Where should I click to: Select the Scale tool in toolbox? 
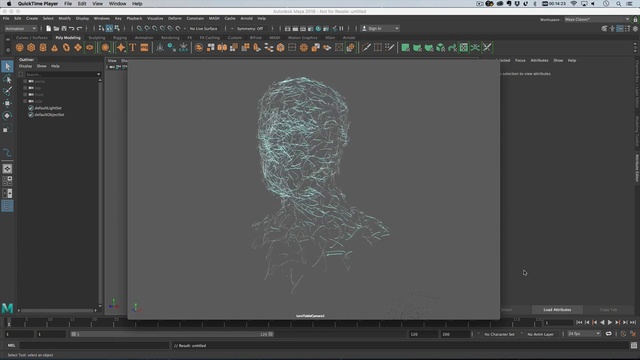point(7,129)
